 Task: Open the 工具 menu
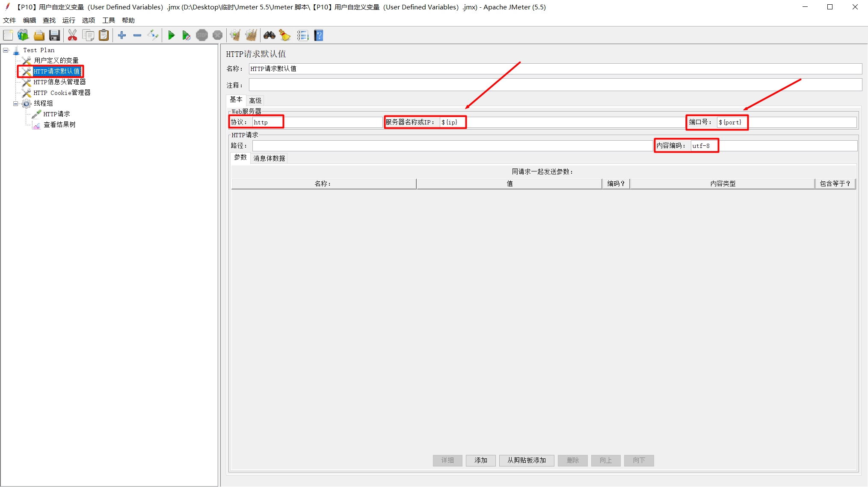point(109,21)
